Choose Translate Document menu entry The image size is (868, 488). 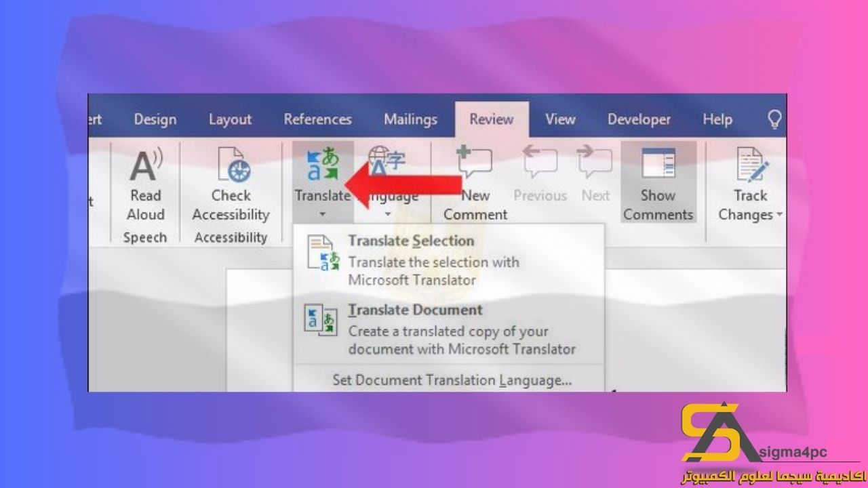coord(448,329)
